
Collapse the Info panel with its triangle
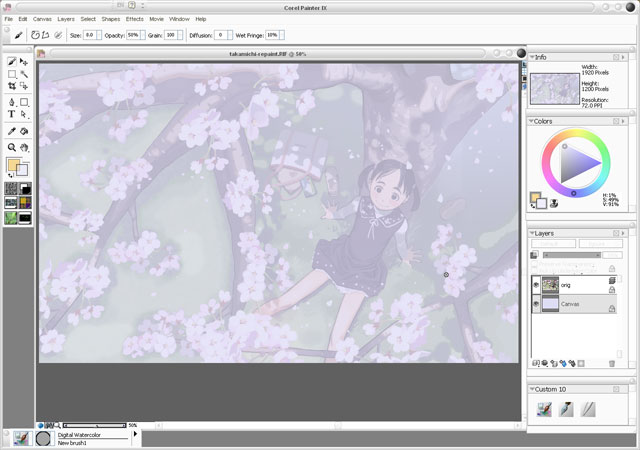532,57
